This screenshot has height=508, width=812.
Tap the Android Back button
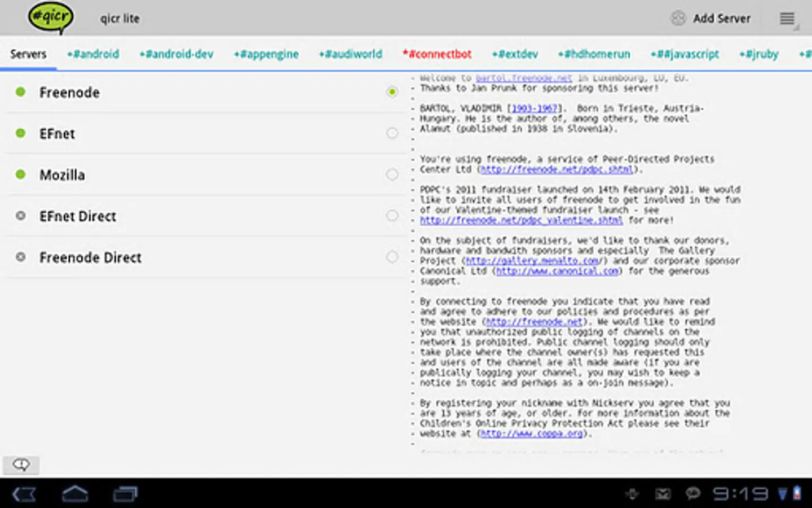[24, 494]
